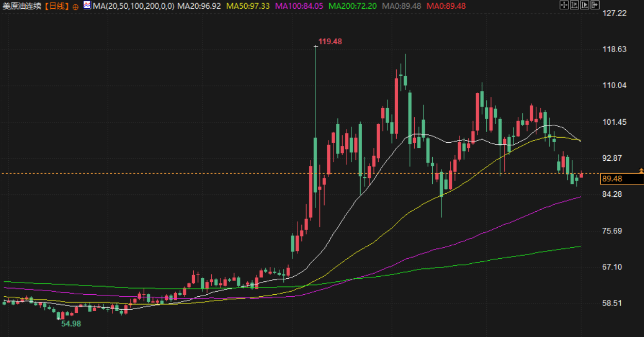The height and width of the screenshot is (337, 644).
Task: Click the crosshair cursor icon at top right
Action: (x=564, y=5)
